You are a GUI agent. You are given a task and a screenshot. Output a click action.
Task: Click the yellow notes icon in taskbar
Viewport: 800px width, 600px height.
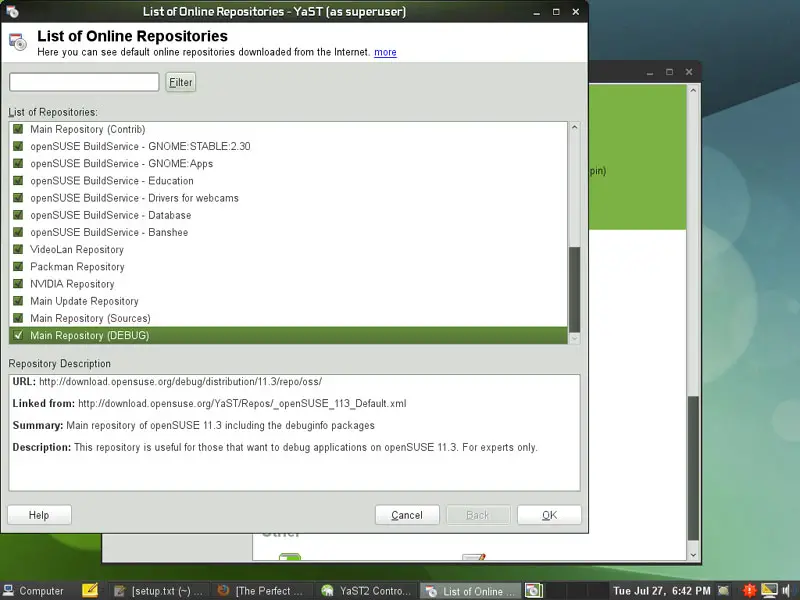pos(90,590)
